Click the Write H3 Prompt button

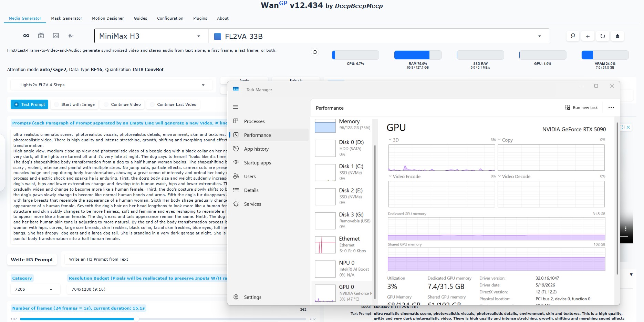32,260
